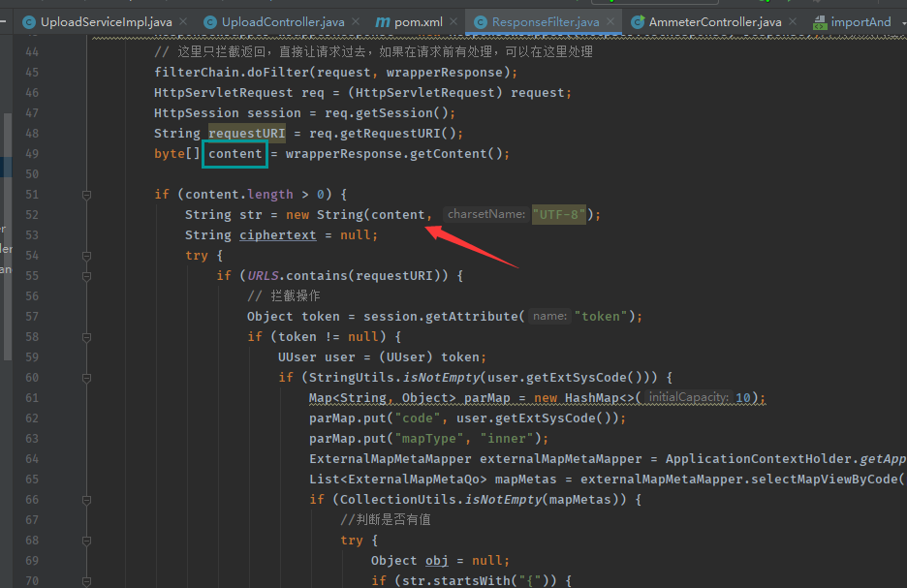Click the requestURI variable on line 48
The width and height of the screenshot is (907, 588).
point(247,134)
